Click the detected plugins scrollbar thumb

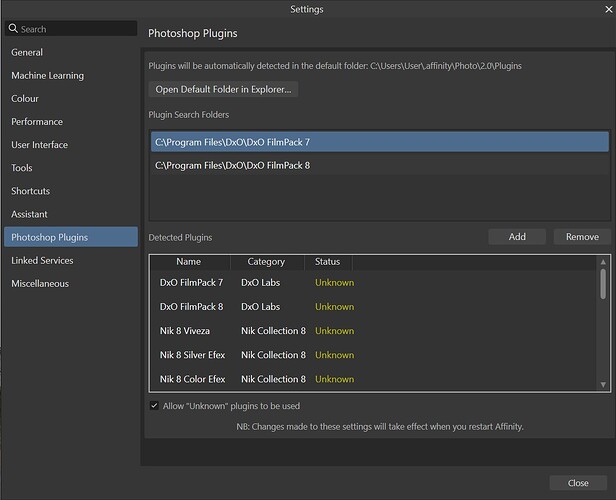[603, 284]
